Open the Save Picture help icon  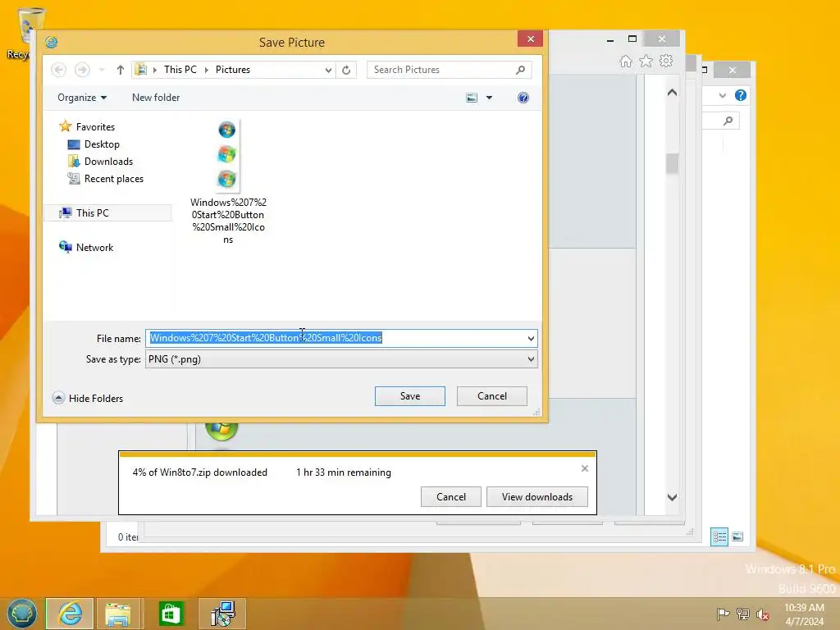523,98
